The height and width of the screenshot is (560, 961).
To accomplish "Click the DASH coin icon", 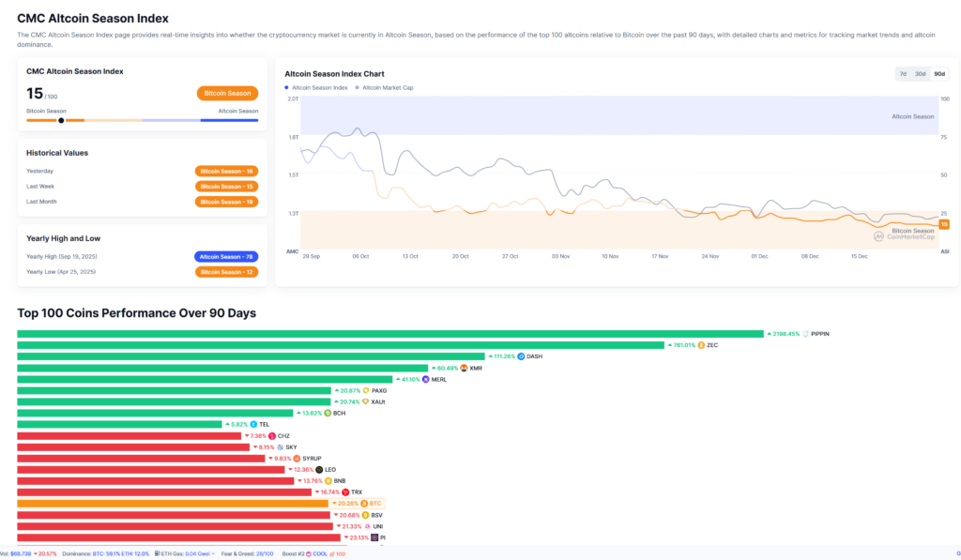I will [x=520, y=356].
